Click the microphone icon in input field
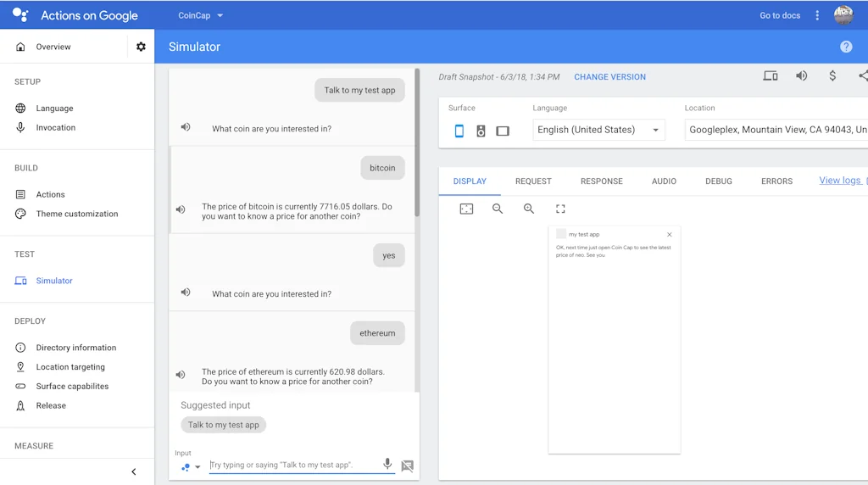 point(387,465)
